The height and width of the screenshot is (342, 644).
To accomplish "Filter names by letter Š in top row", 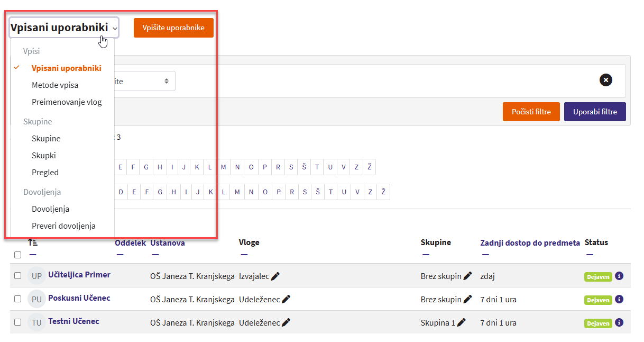I will click(304, 167).
